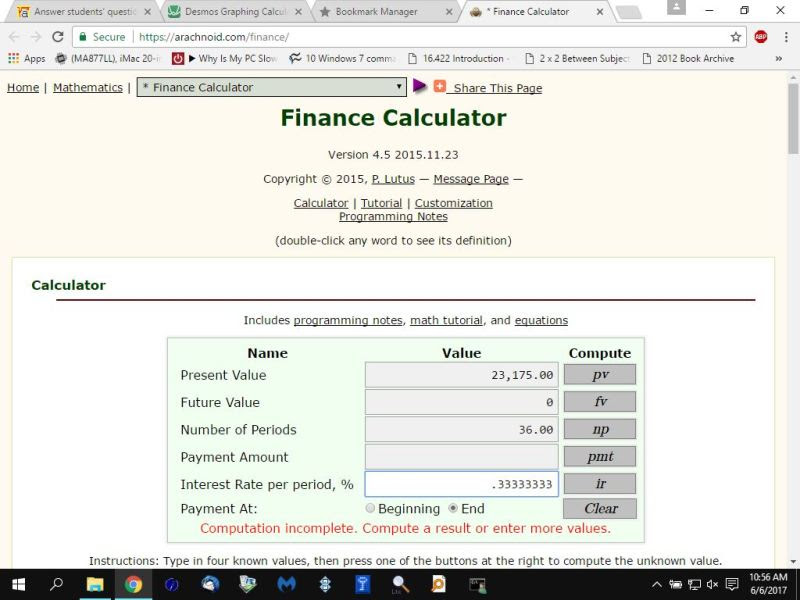
Task: Open the Malwarebytes taskbar icon
Action: point(286,584)
